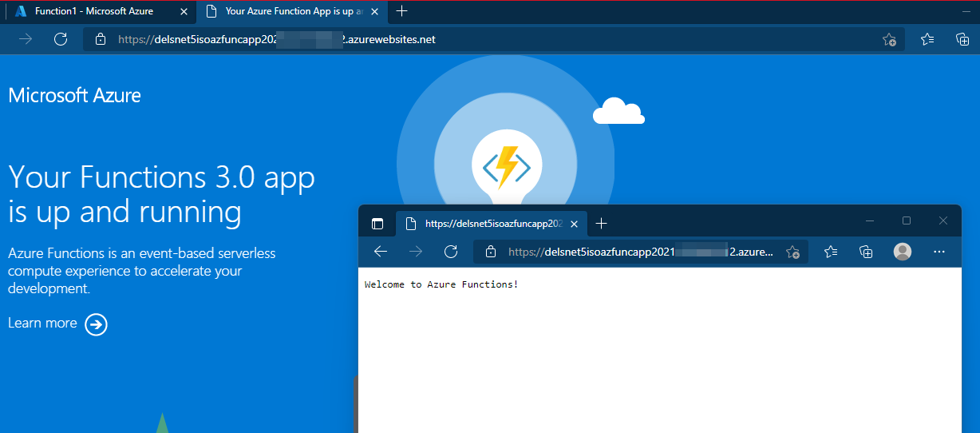
Task: Click the Microsoft Azure heading
Action: (74, 96)
